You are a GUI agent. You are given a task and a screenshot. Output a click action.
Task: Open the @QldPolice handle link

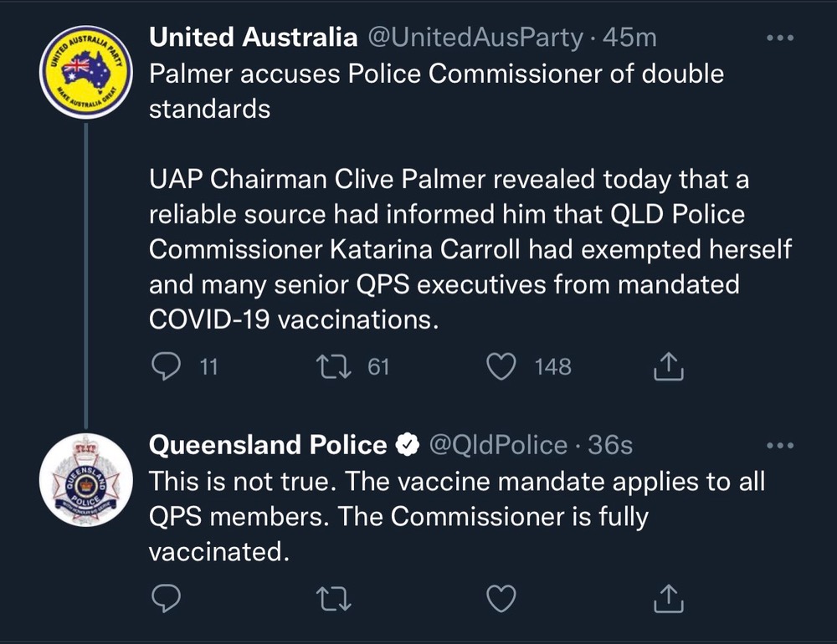click(x=498, y=446)
